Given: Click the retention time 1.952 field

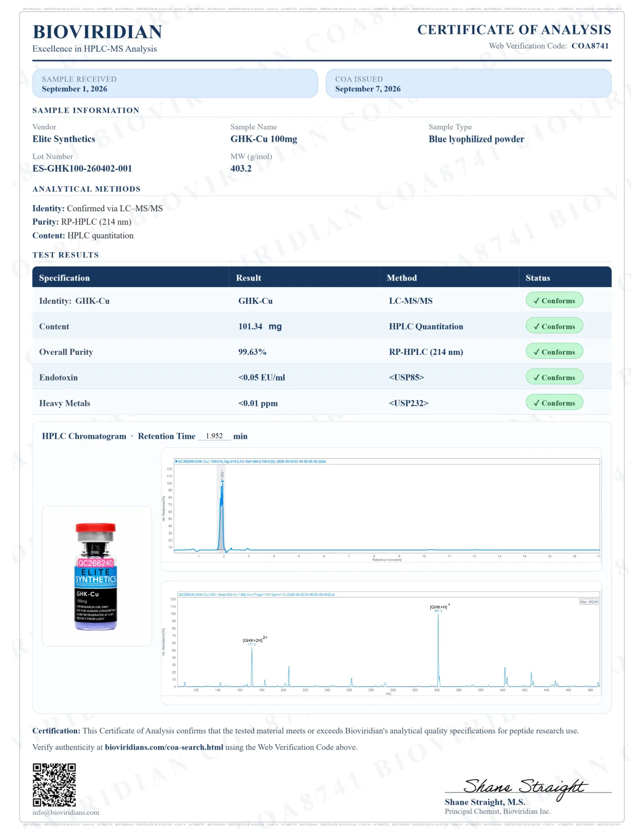Looking at the screenshot, I should (x=214, y=436).
